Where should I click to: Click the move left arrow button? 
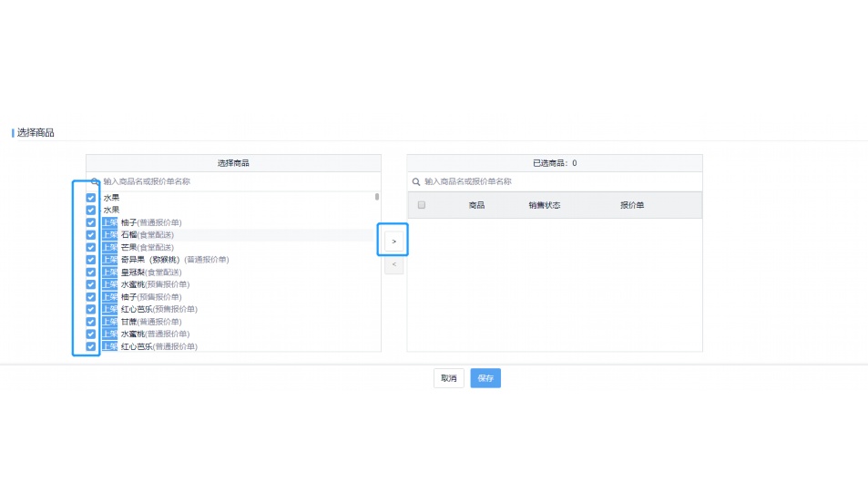(393, 265)
